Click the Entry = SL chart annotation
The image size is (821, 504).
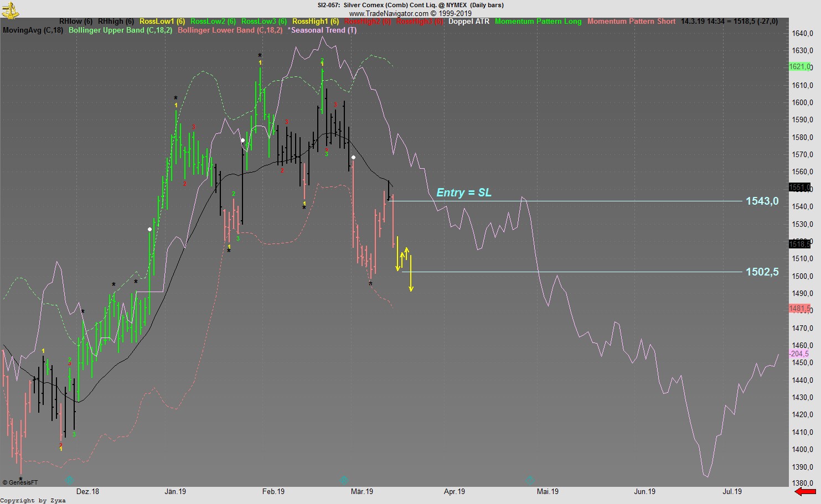tap(464, 193)
